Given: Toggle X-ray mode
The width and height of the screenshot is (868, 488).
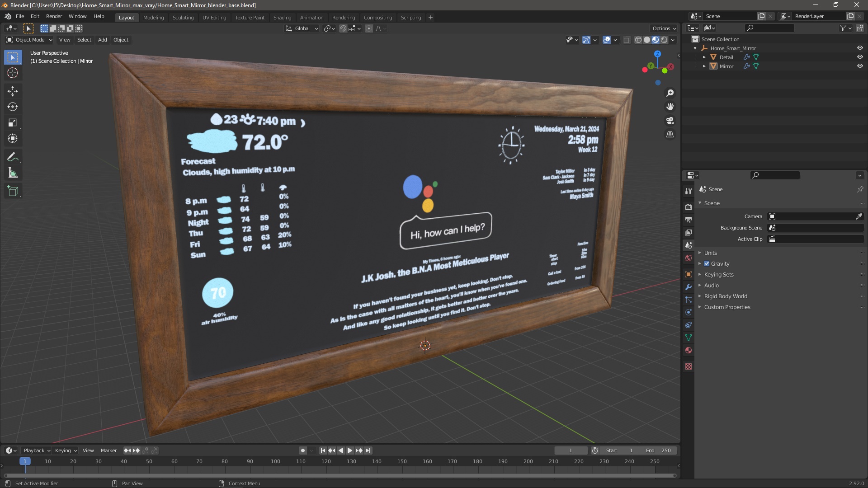Looking at the screenshot, I should (627, 40).
